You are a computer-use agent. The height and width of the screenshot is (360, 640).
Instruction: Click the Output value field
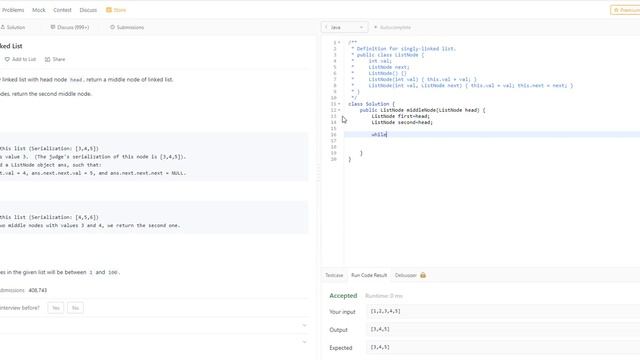[503, 329]
